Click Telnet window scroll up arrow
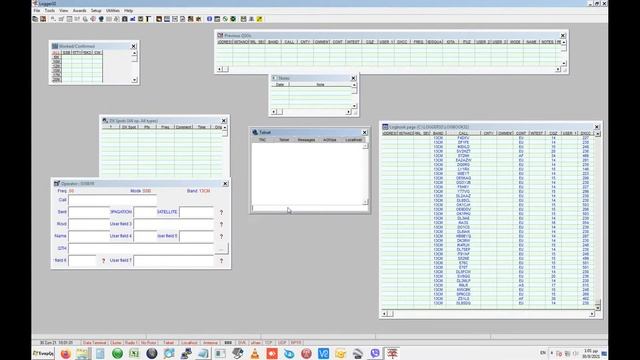Viewport: 640px width, 360px height. pyautogui.click(x=365, y=146)
